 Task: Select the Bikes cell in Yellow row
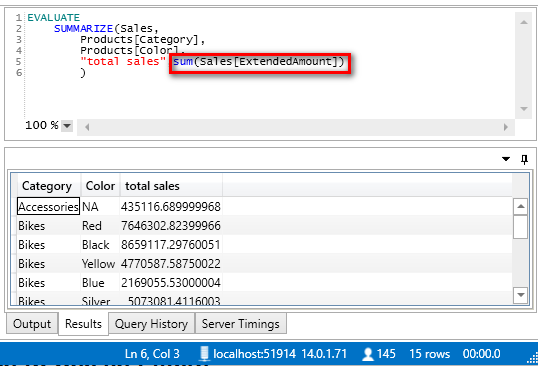click(x=48, y=263)
